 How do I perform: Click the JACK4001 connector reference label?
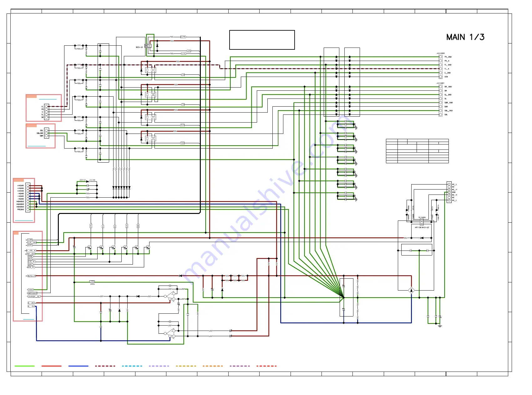coord(440,84)
